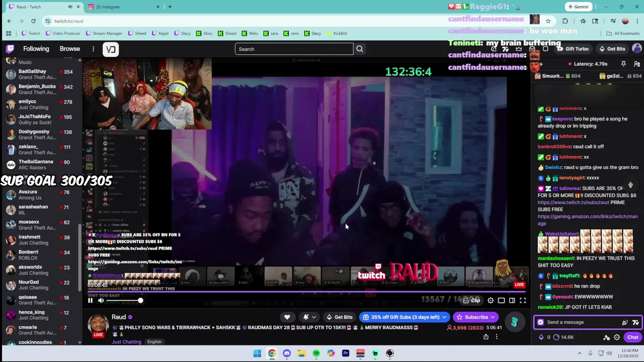Open the Browse tab
The height and width of the screenshot is (362, 644).
(70, 49)
